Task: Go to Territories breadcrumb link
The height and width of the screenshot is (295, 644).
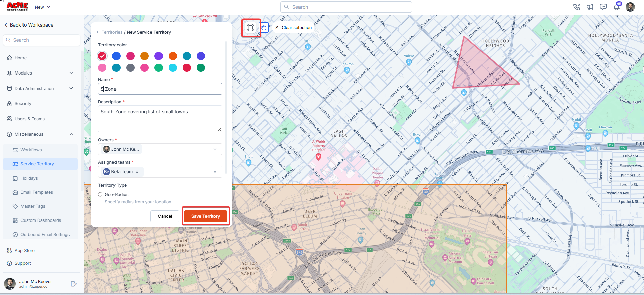Action: (112, 32)
